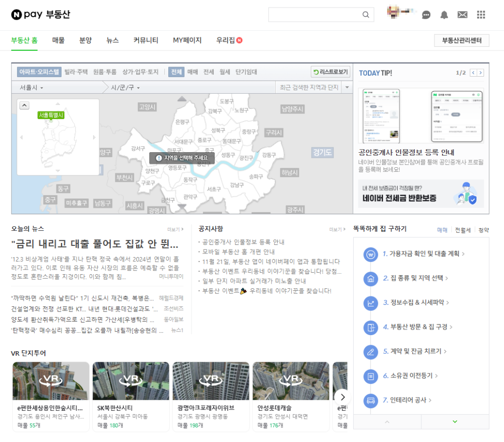This screenshot has height=442, width=504.
Task: Open the chat bubble icon in the header
Action: 426,15
